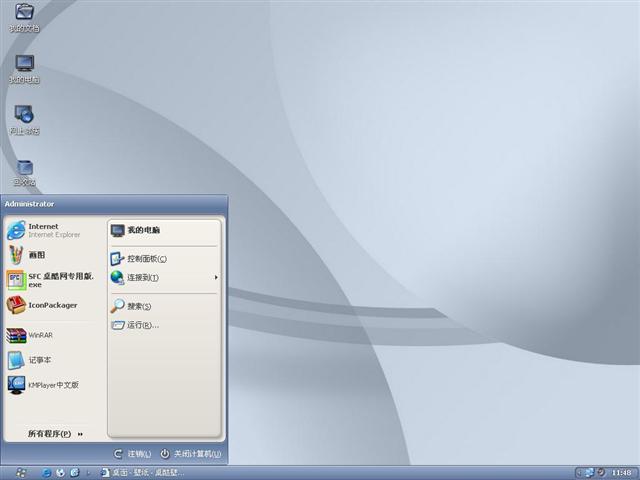
Task: Open the Recycle Bin desktop icon
Action: [x=24, y=172]
